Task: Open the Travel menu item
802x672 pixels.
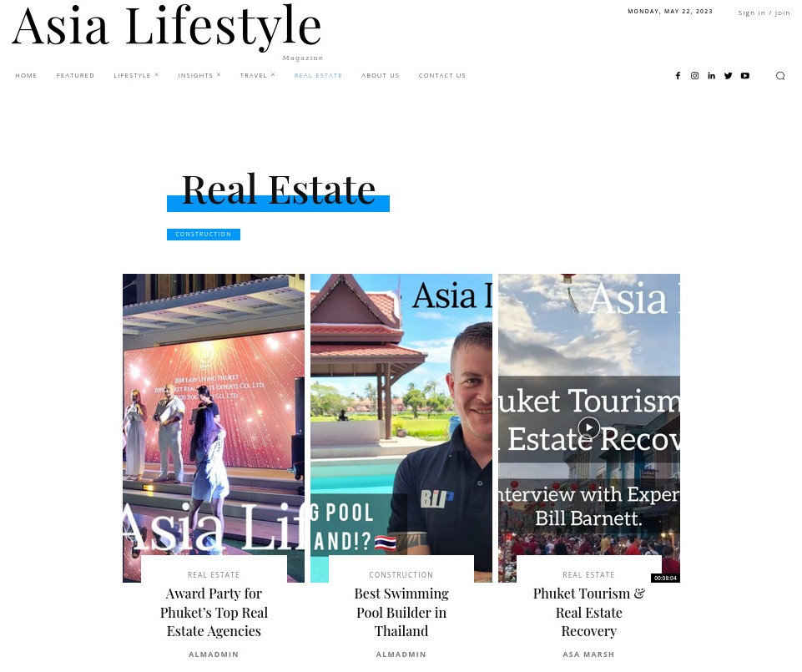Action: pos(253,76)
